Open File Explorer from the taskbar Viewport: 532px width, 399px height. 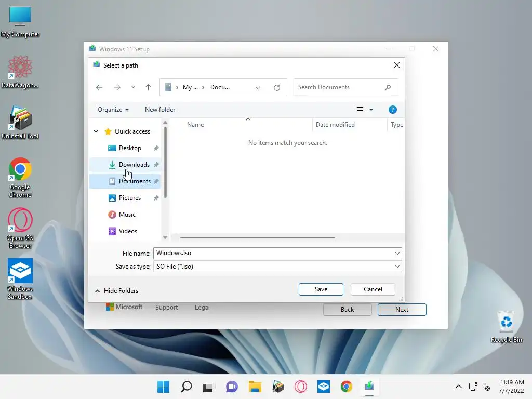tap(255, 387)
